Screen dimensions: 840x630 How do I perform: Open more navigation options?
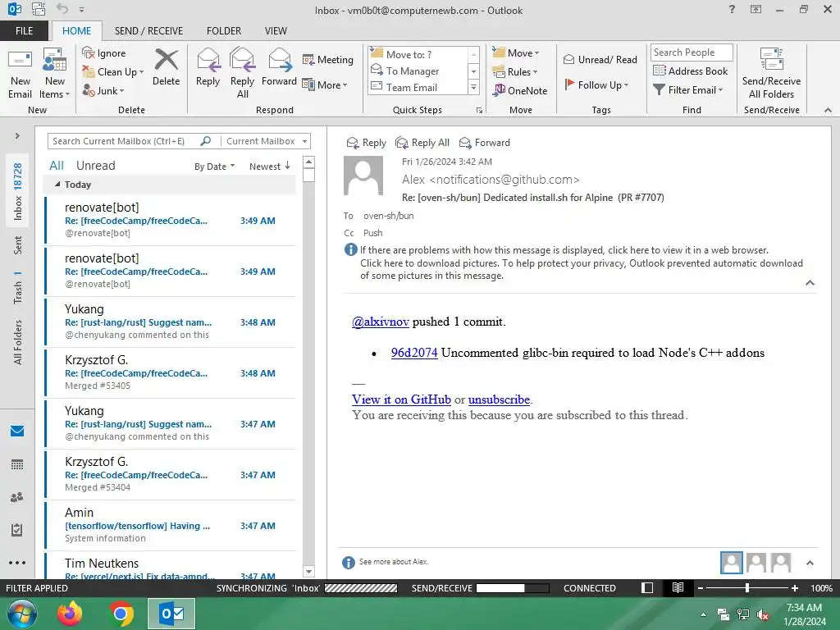(17, 563)
